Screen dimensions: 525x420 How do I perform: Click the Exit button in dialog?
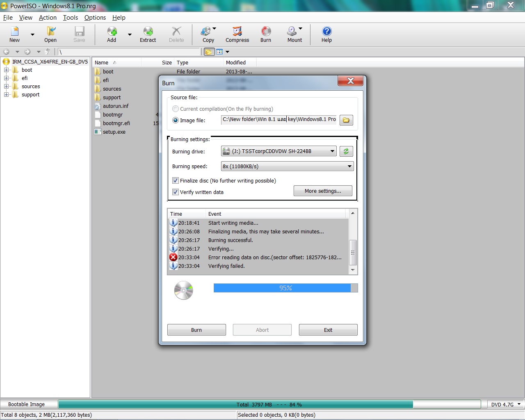[328, 330]
